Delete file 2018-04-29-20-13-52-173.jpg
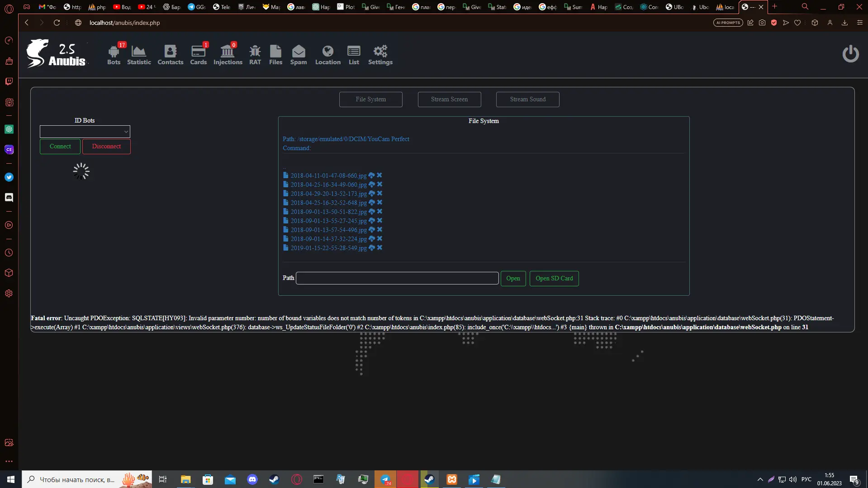The image size is (868, 488). click(379, 194)
